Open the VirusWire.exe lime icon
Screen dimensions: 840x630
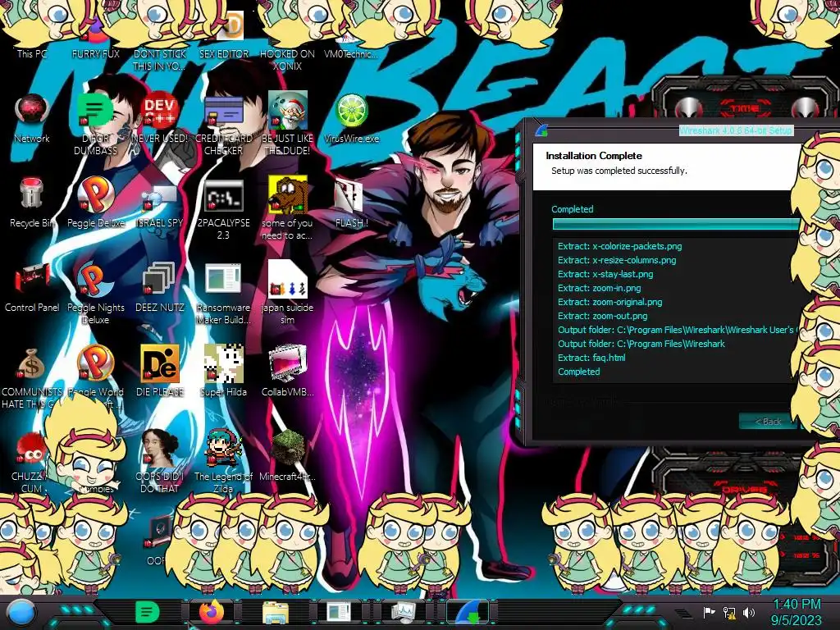351,119
